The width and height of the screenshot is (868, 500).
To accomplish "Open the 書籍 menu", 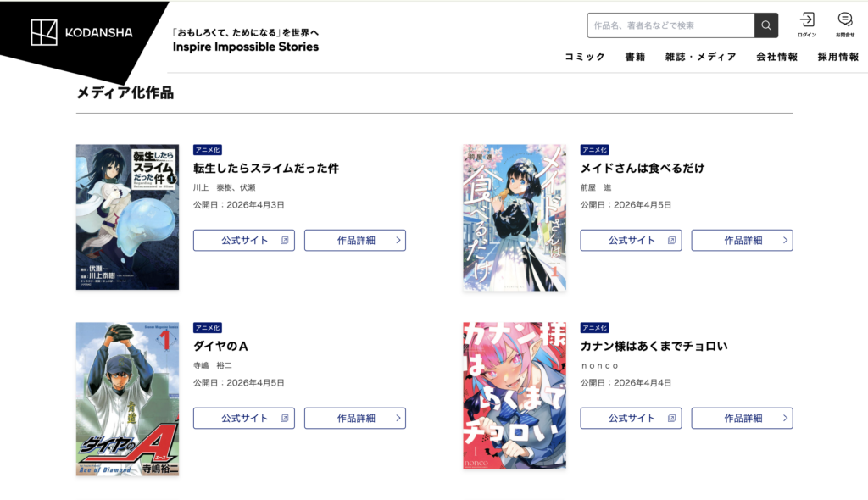I will [635, 57].
